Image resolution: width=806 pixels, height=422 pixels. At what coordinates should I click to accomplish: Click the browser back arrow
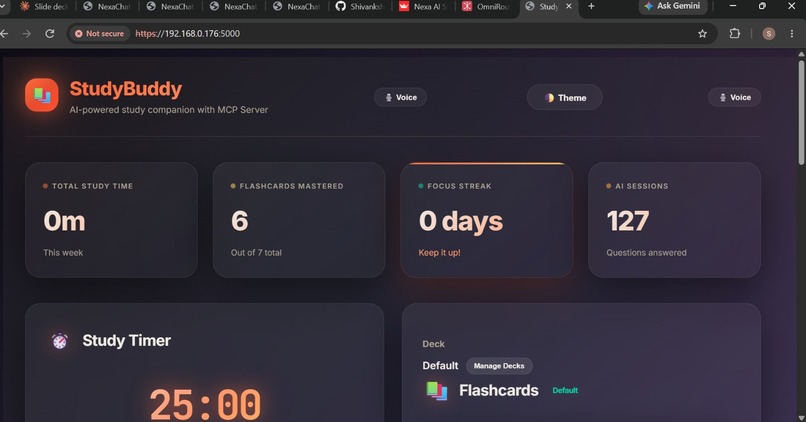pyautogui.click(x=4, y=33)
